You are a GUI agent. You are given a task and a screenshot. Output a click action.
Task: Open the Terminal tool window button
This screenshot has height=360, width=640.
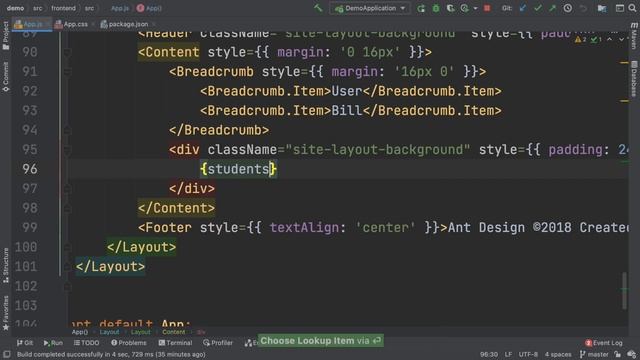tap(175, 343)
